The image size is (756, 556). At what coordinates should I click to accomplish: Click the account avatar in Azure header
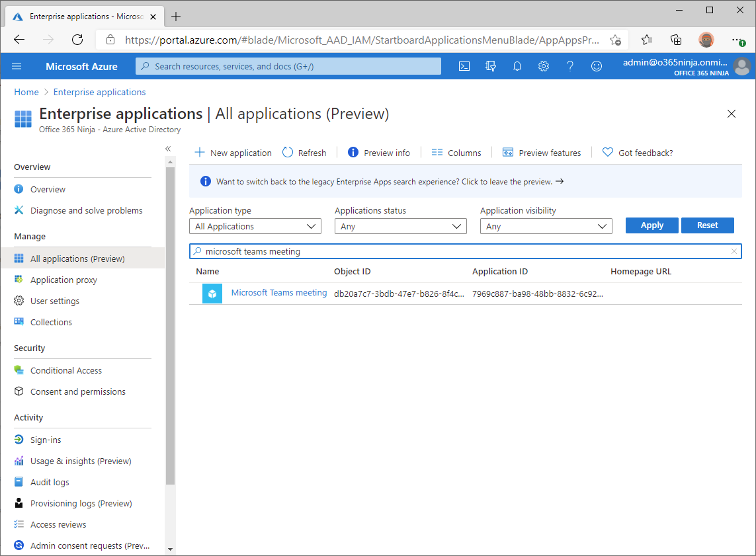pyautogui.click(x=742, y=67)
